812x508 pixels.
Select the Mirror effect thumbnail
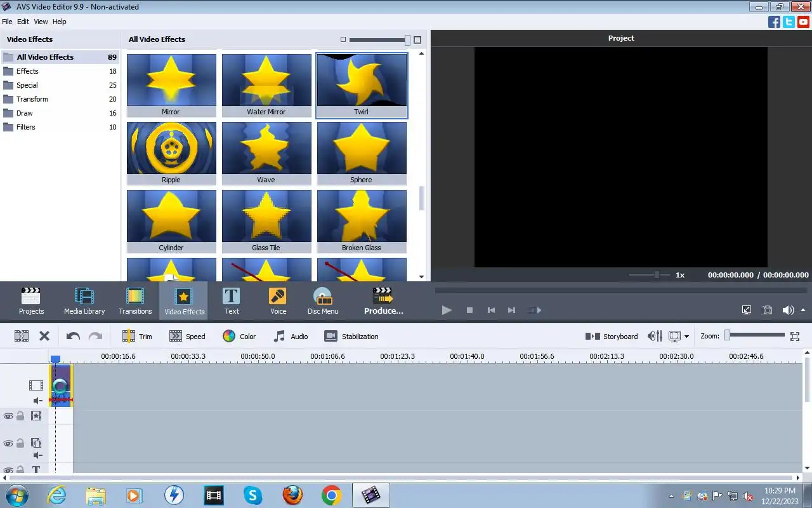[x=171, y=85]
